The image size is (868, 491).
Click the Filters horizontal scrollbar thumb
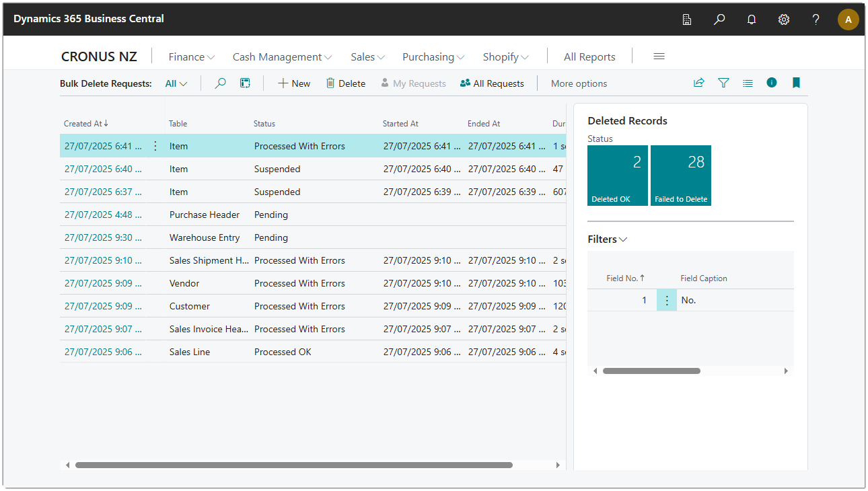(x=651, y=371)
